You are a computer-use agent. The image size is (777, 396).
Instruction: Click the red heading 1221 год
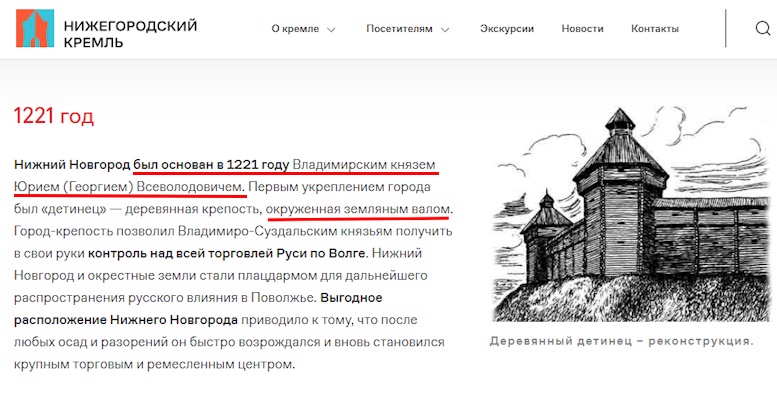54,116
